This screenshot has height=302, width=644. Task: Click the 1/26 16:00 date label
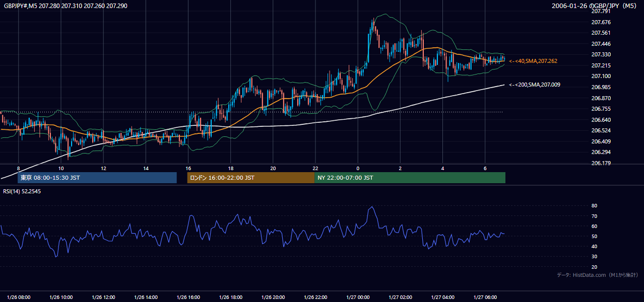coord(188,297)
